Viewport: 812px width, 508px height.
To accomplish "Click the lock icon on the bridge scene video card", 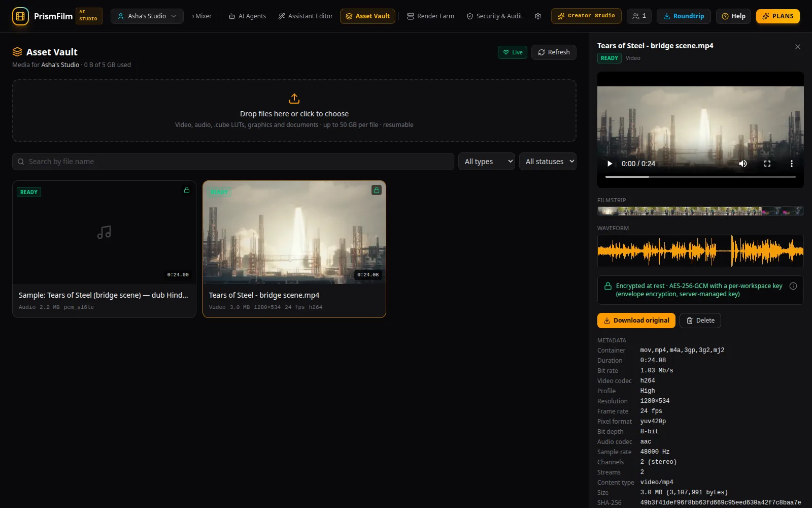I will tap(377, 190).
